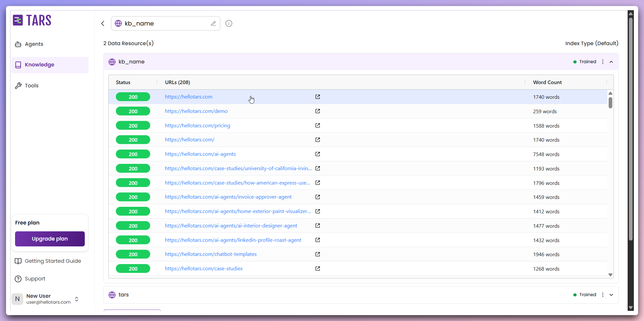The height and width of the screenshot is (321, 644).
Task: Open link https://hellotars.com
Action: (188, 97)
